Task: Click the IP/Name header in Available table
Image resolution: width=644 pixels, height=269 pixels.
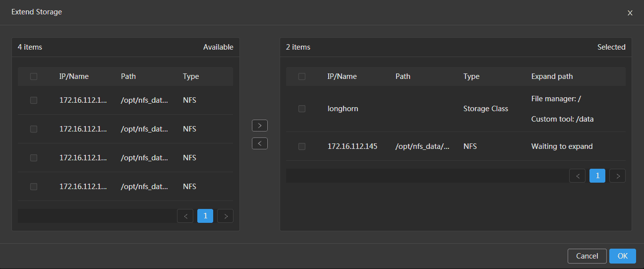Action: click(x=74, y=76)
